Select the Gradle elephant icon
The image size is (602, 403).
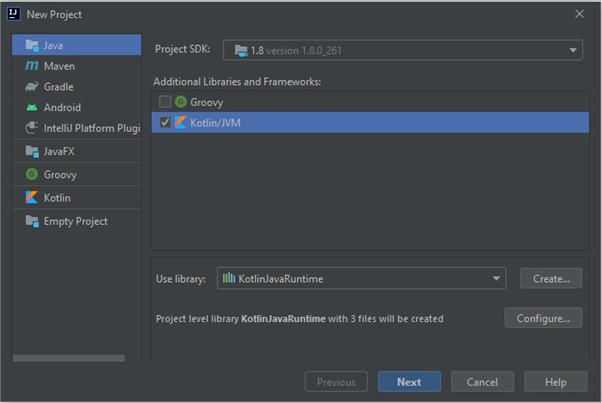(x=30, y=87)
